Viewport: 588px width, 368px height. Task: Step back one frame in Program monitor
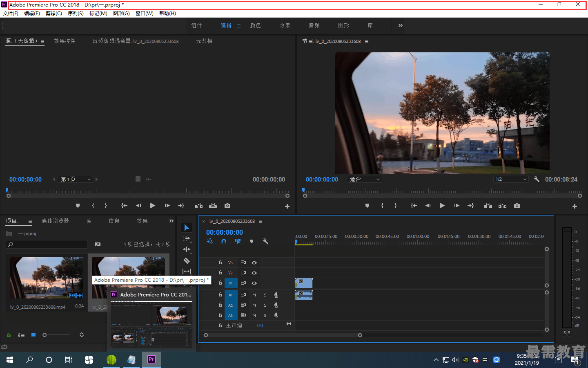[x=428, y=206]
